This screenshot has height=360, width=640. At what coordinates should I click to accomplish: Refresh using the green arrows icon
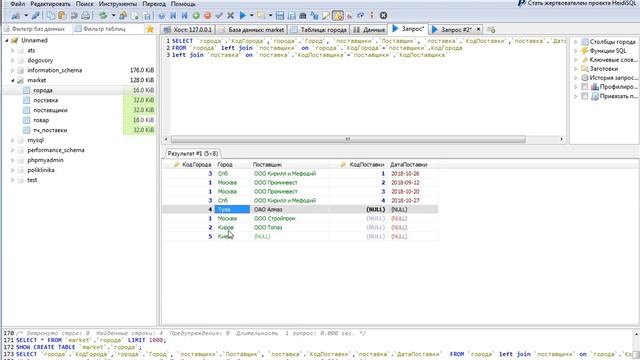click(103, 16)
